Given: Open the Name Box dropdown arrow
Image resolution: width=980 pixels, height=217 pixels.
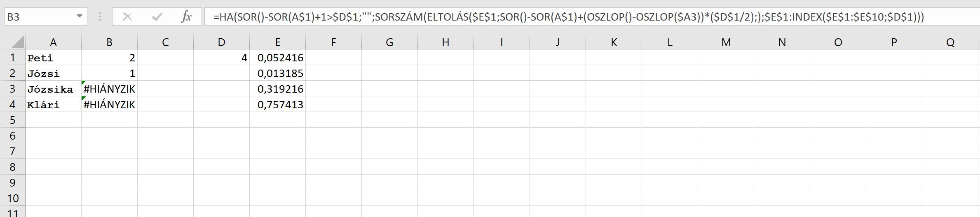Looking at the screenshot, I should click(79, 17).
